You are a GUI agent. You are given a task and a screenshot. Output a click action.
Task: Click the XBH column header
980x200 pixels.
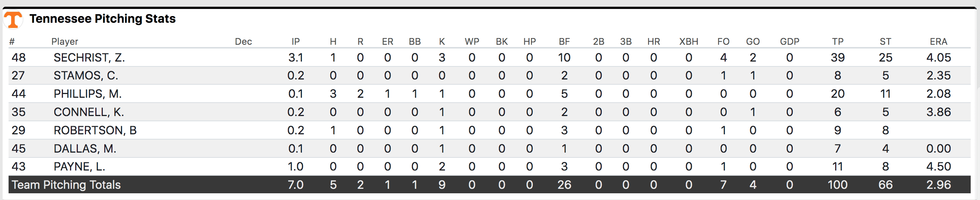point(688,41)
